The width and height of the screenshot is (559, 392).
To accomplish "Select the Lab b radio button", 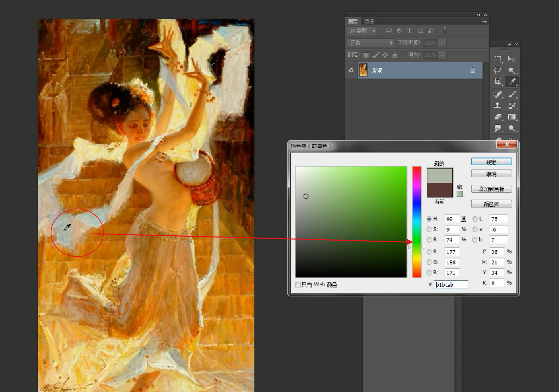I will [x=475, y=240].
